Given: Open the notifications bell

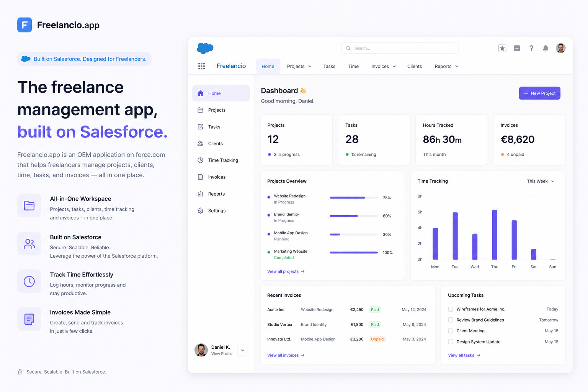Looking at the screenshot, I should tap(546, 48).
